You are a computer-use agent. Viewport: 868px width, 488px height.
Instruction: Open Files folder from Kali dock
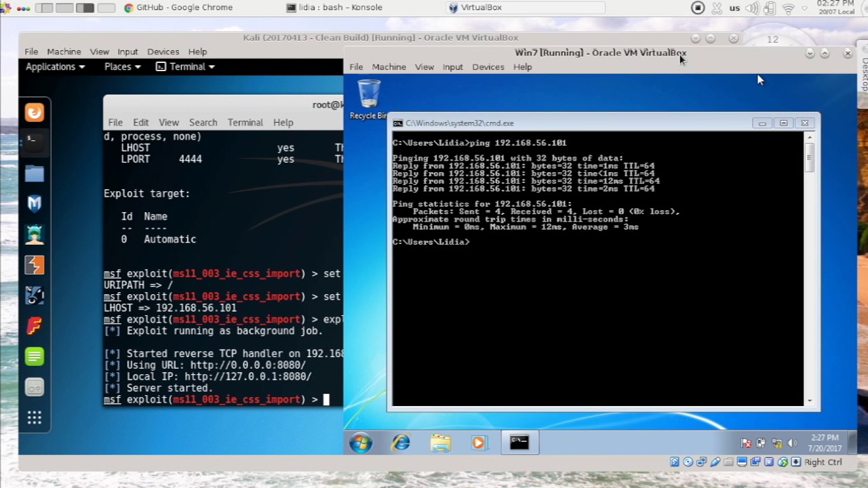(x=35, y=174)
